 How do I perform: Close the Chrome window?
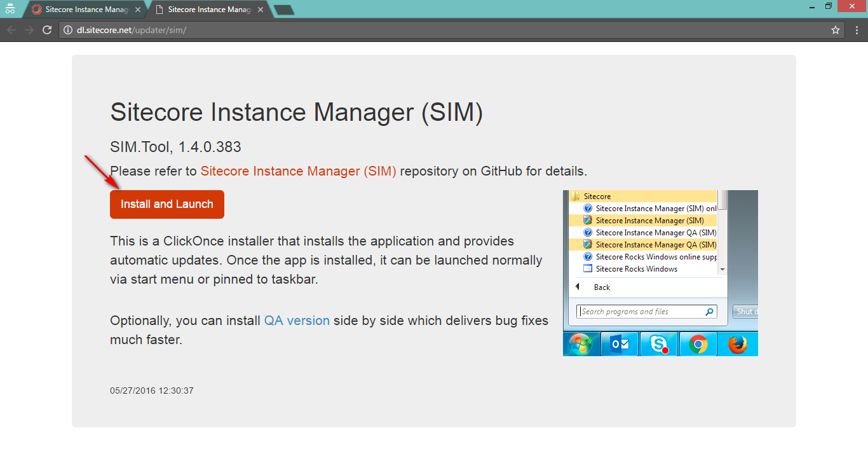coord(851,6)
